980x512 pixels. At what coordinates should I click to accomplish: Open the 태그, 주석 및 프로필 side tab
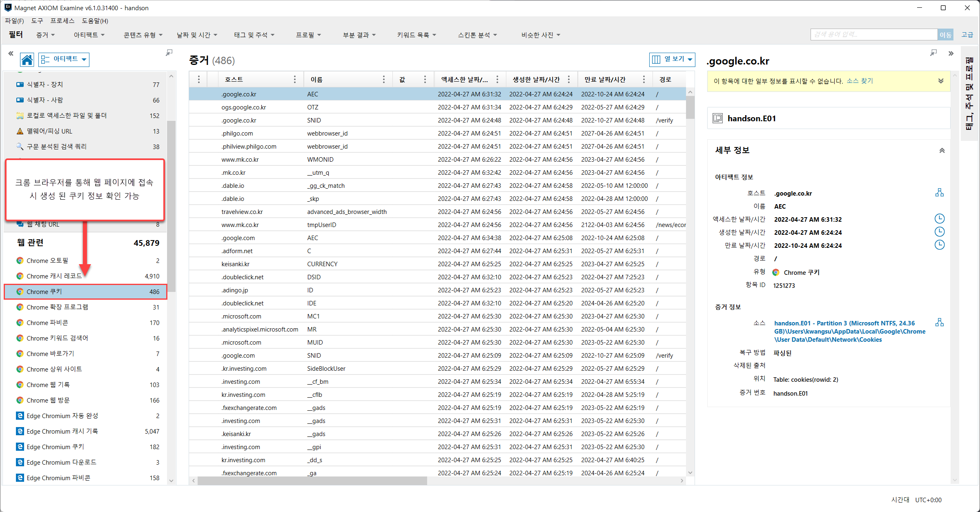click(x=969, y=94)
